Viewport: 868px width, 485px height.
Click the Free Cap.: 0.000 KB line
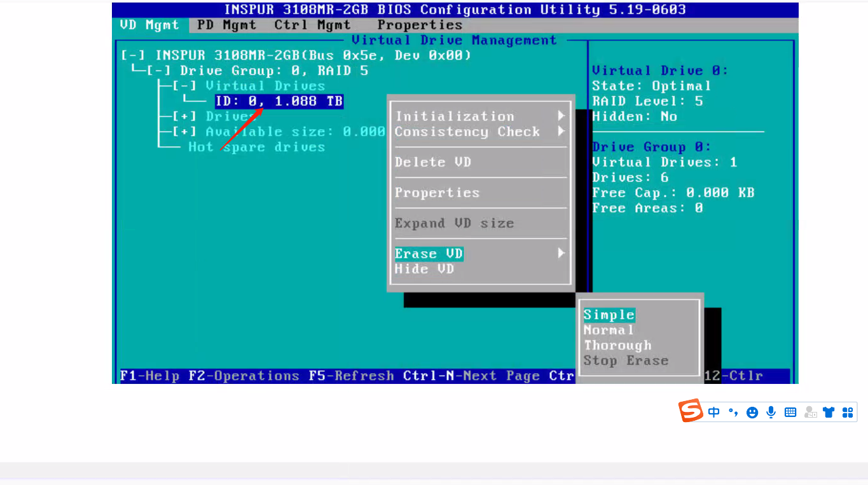coord(673,193)
